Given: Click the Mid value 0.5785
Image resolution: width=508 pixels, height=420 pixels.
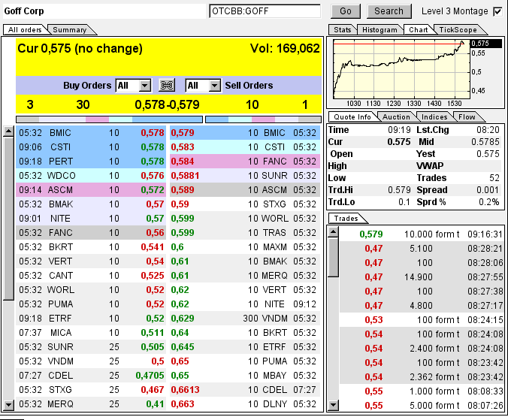Looking at the screenshot, I should coord(485,142).
